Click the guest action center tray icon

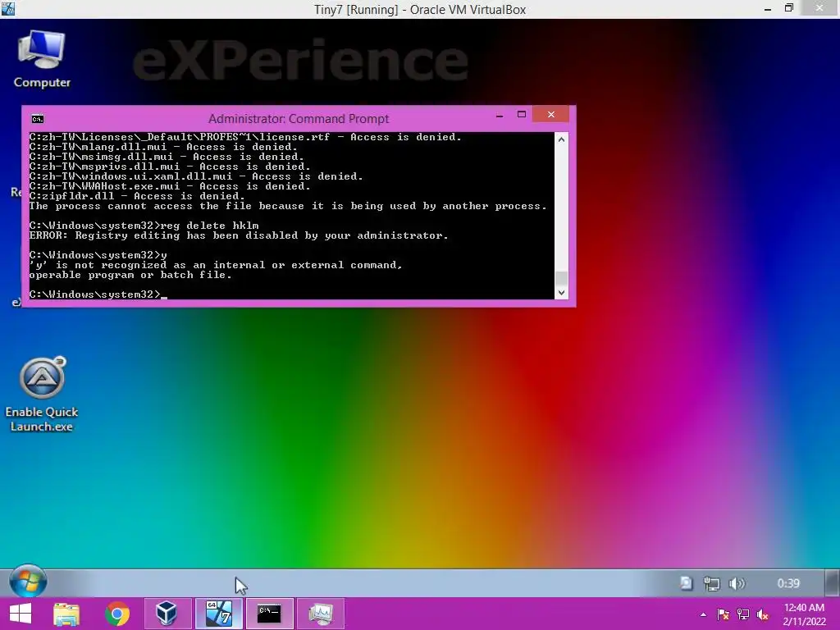(687, 583)
